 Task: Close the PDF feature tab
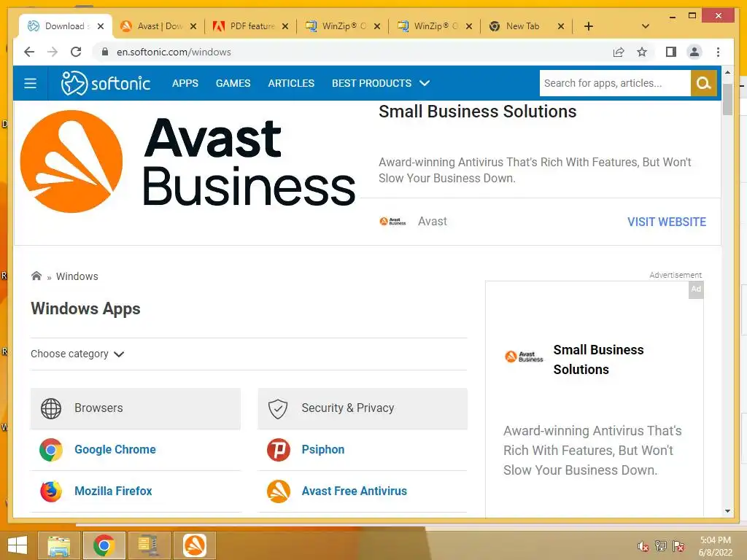point(285,26)
